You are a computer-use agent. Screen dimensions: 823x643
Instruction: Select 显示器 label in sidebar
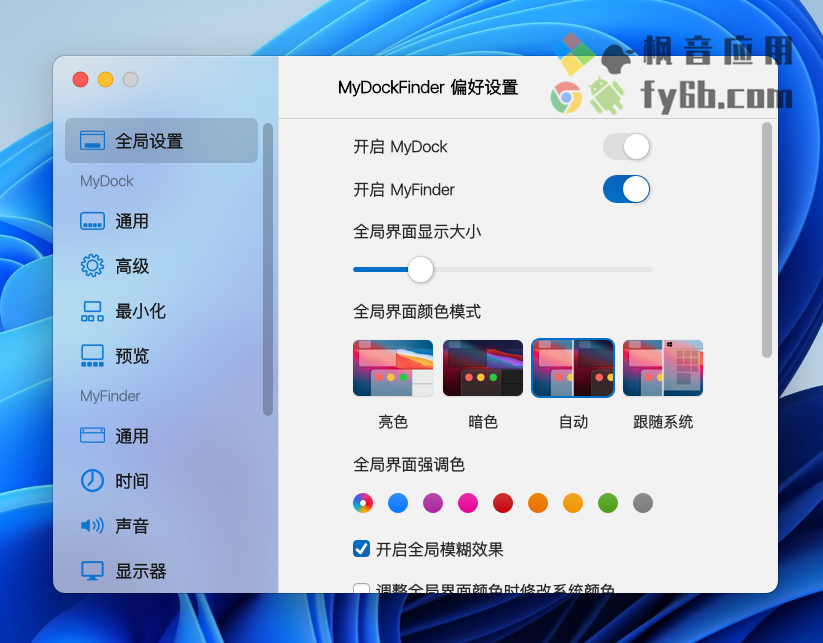click(x=141, y=571)
